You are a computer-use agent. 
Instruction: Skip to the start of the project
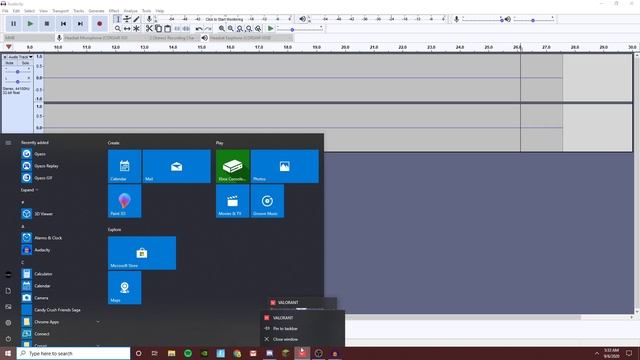pyautogui.click(x=63, y=24)
